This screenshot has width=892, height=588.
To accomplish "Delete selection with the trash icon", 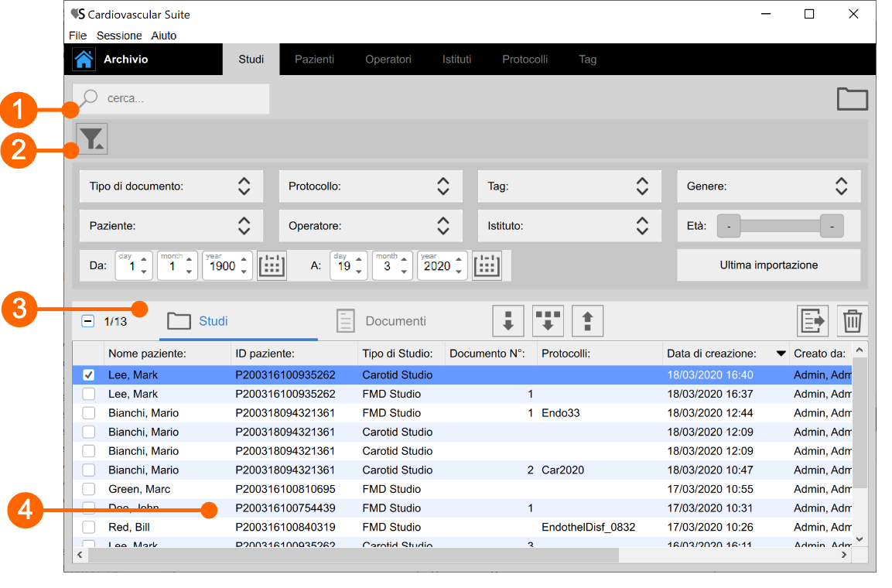I will coord(852,320).
